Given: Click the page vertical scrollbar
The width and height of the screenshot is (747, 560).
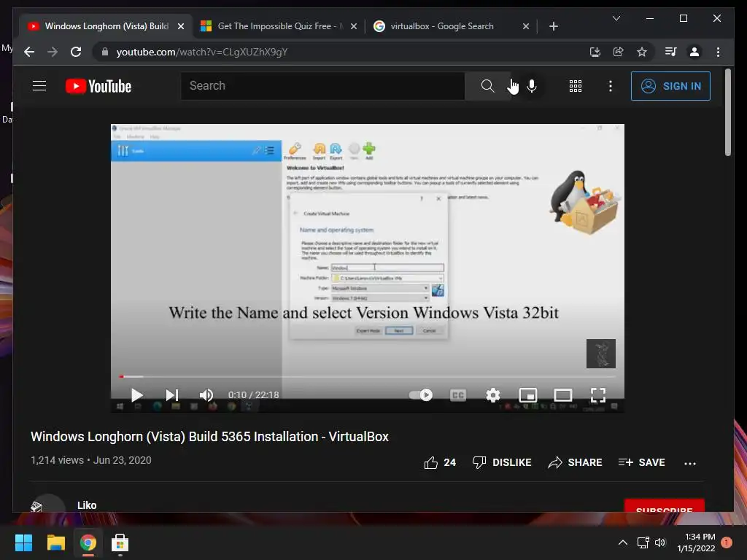Looking at the screenshot, I should [727, 112].
